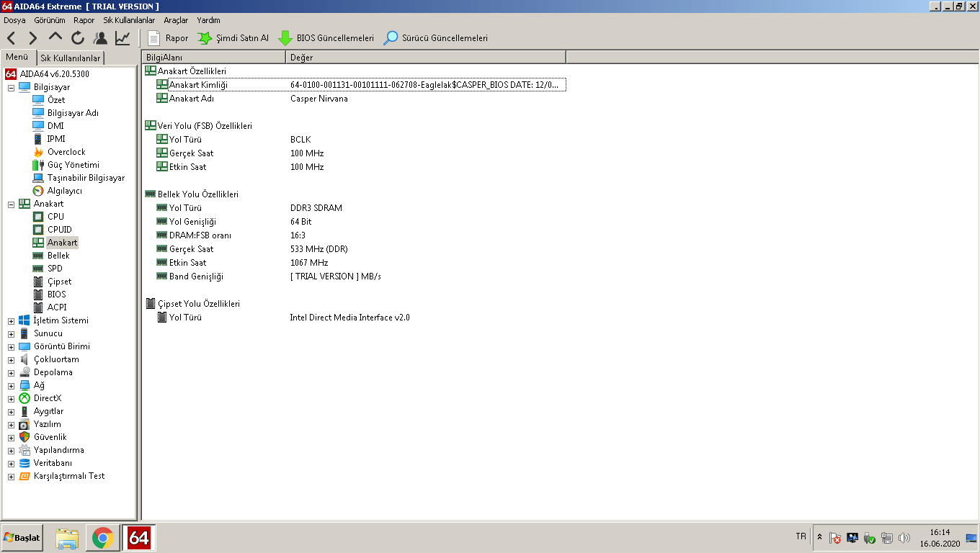The image size is (980, 553).
Task: Expand the İşletim Sistemi node
Action: point(11,320)
